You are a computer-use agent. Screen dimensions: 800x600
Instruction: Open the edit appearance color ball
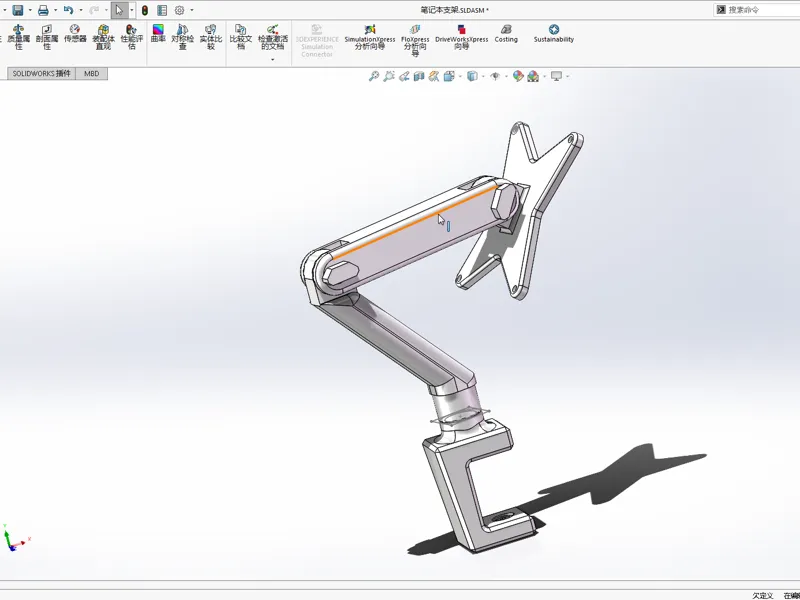click(518, 77)
